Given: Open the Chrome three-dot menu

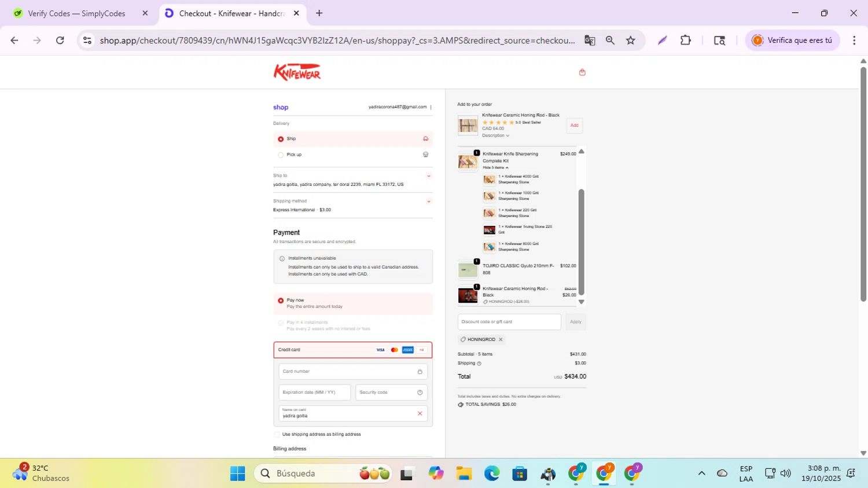Looking at the screenshot, I should point(854,41).
